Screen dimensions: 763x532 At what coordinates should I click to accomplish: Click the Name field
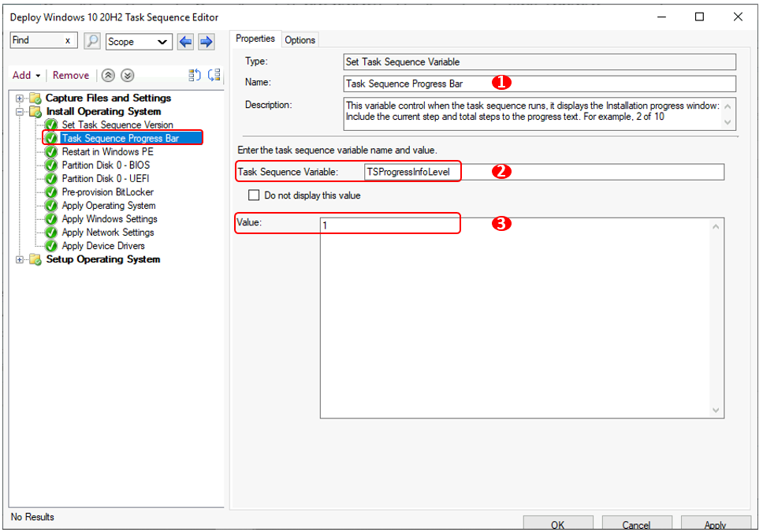[x=539, y=84]
